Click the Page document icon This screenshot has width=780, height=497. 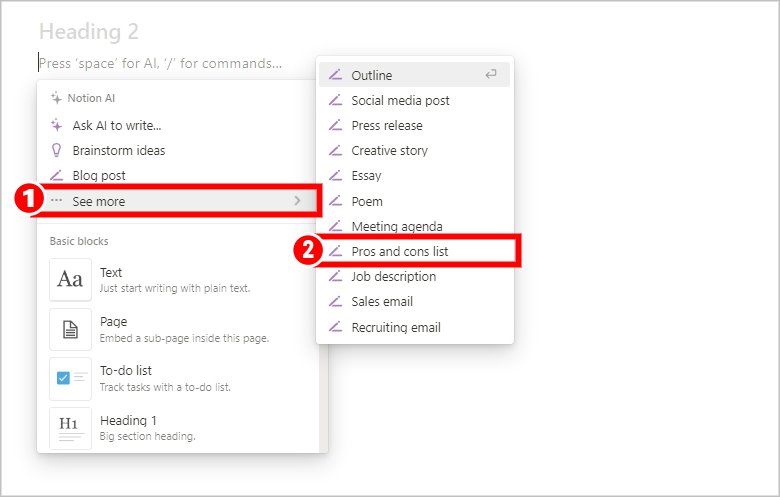pos(70,329)
